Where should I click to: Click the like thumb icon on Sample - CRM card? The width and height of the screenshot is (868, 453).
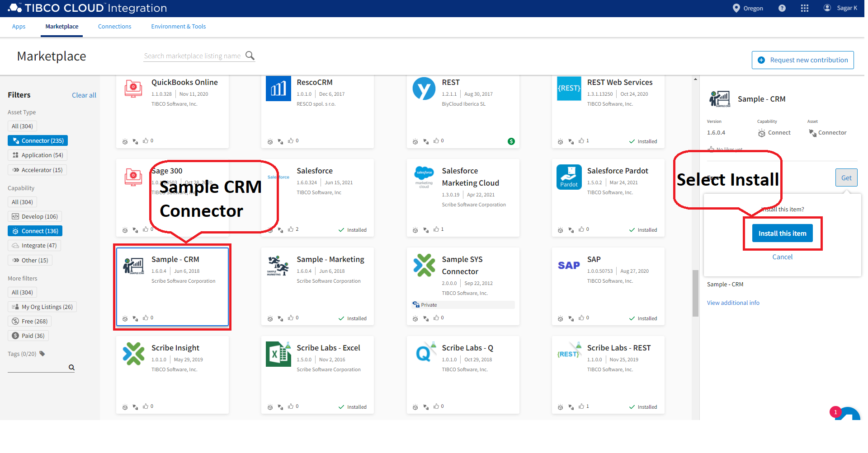point(146,318)
